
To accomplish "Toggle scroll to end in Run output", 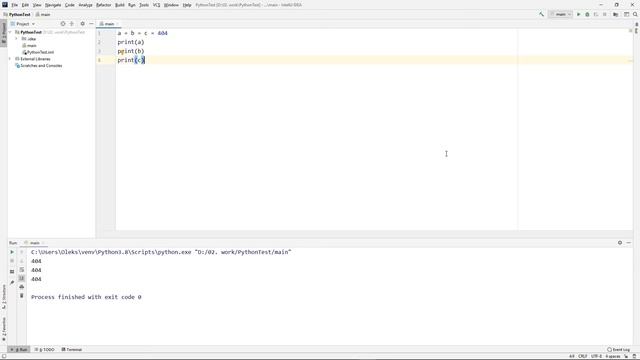I will (x=22, y=278).
